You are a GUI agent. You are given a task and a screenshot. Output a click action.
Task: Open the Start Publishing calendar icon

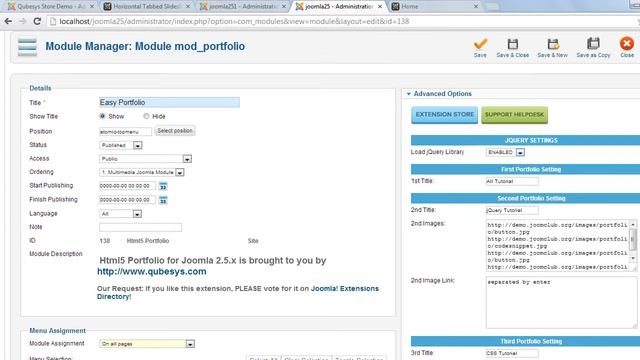(x=163, y=186)
